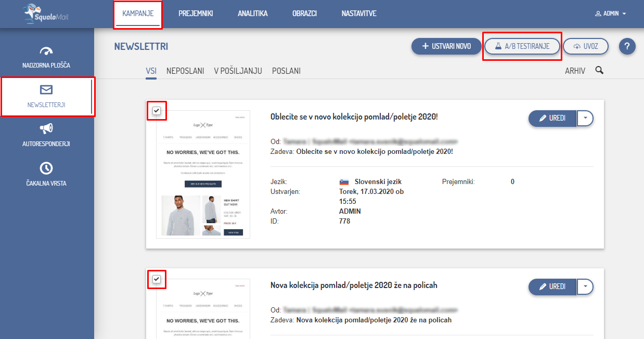Click the SqualoMail logo
644x339 pixels.
[x=47, y=14]
